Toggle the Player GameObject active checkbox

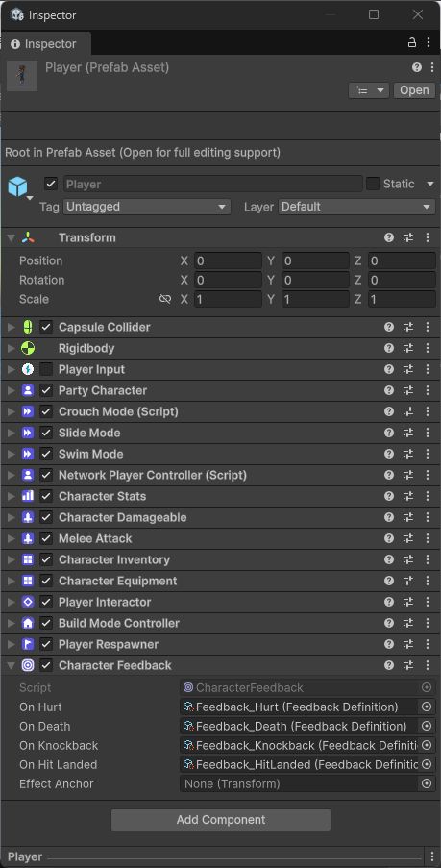click(51, 184)
